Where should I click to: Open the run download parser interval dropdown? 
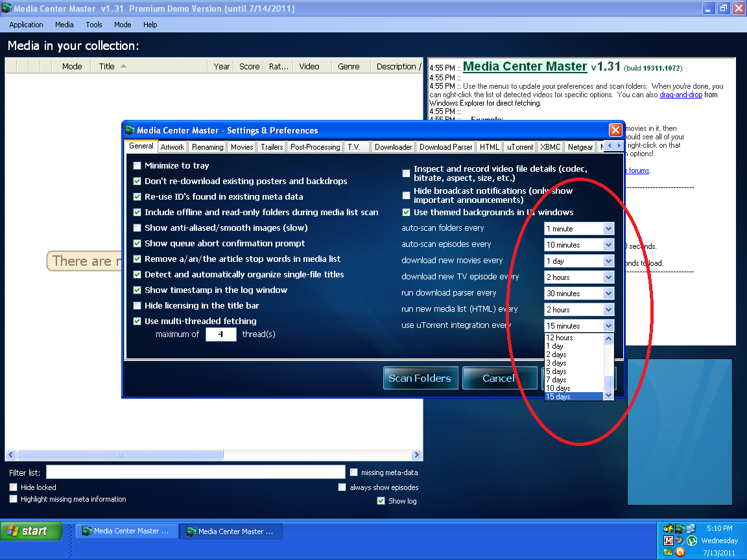pyautogui.click(x=579, y=294)
